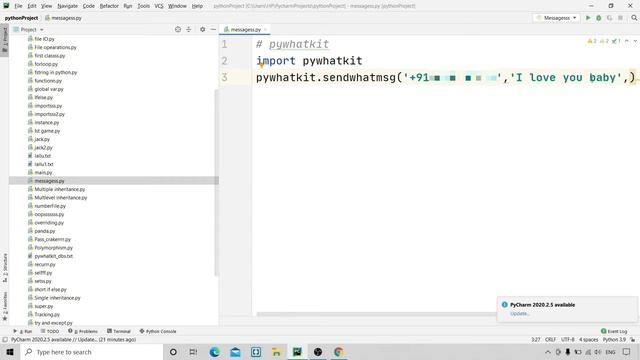Open the brackets-icon app on taskbar
Image resolution: width=640 pixels, height=360 pixels.
coord(256,352)
